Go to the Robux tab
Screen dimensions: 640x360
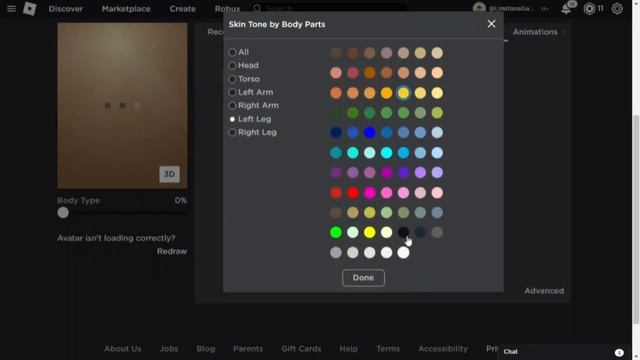227,9
